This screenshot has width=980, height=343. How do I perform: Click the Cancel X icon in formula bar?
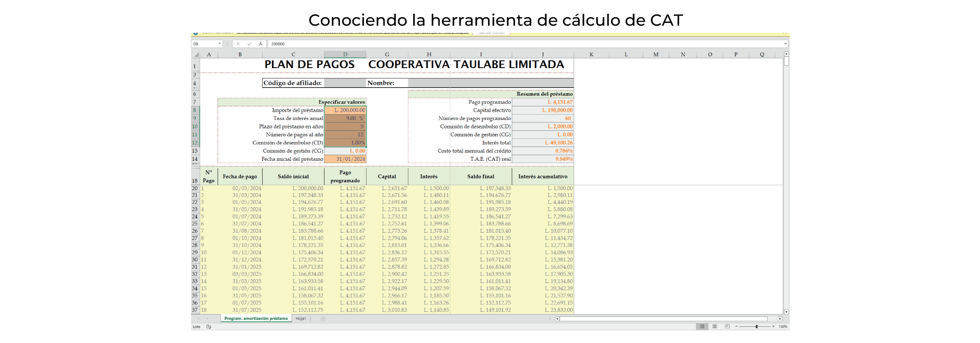click(238, 44)
